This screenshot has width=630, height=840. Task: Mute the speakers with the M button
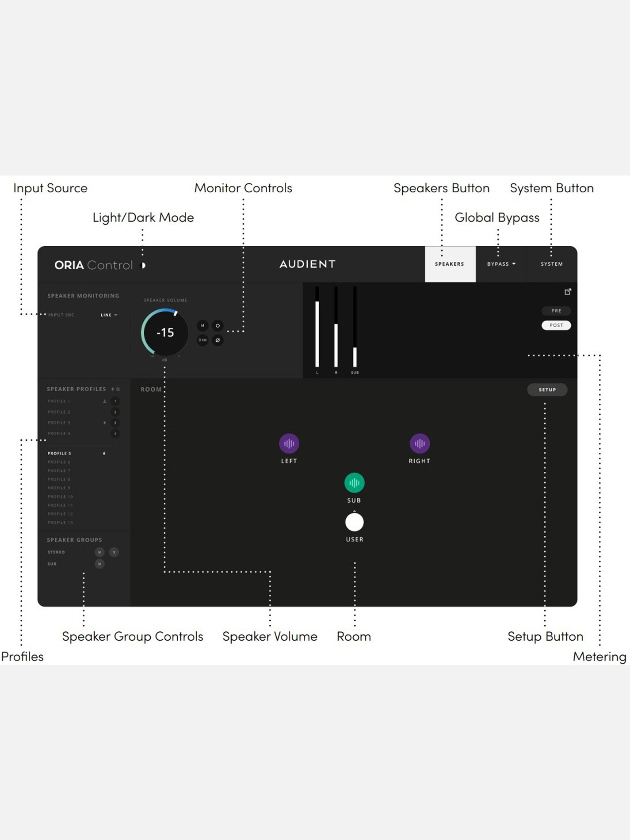pyautogui.click(x=202, y=325)
